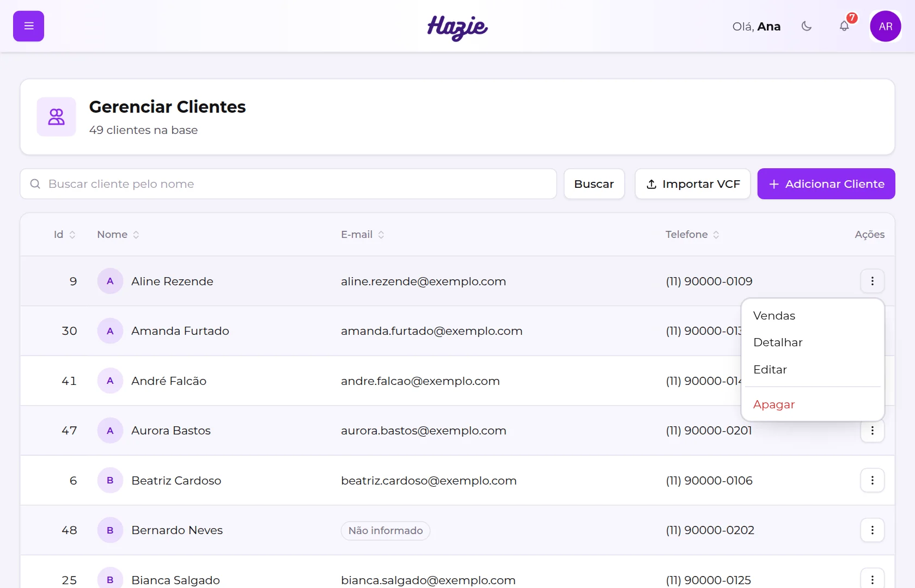The height and width of the screenshot is (588, 915).
Task: Click Importar VCF button
Action: pyautogui.click(x=693, y=184)
